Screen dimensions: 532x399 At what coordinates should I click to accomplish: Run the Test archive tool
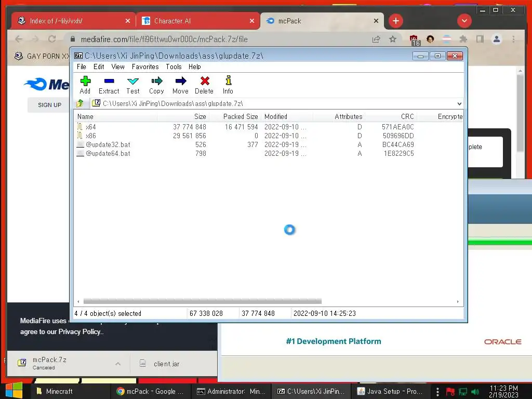click(132, 85)
